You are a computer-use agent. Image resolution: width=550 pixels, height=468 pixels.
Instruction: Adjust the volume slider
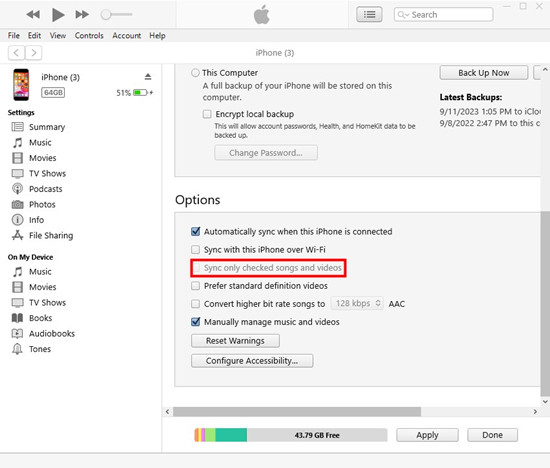pyautogui.click(x=116, y=14)
